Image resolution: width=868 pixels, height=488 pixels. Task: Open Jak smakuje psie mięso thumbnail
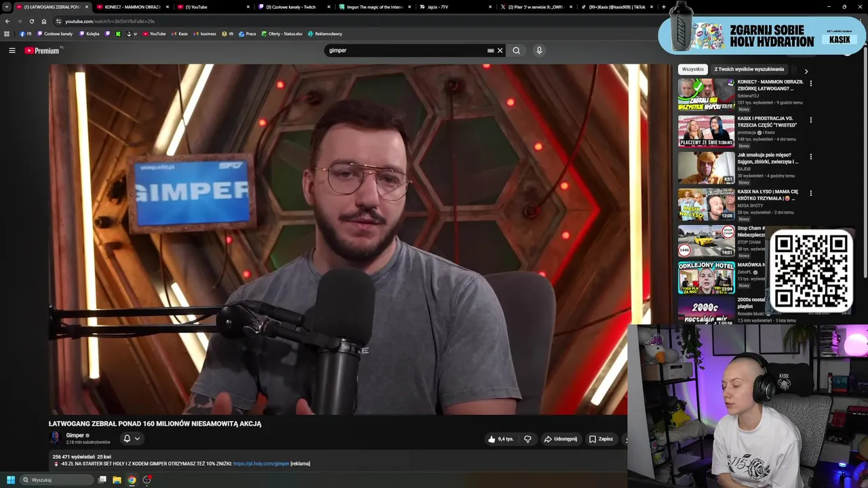pos(706,167)
